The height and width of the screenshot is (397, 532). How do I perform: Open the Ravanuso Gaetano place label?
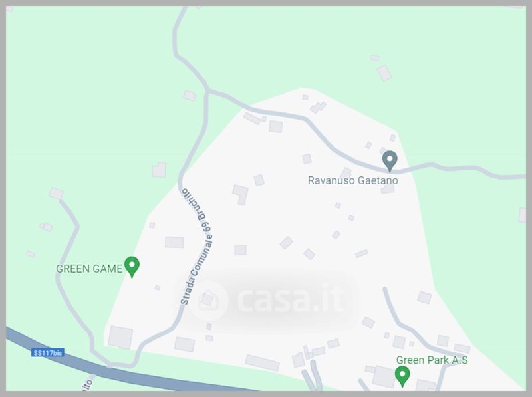pos(353,180)
